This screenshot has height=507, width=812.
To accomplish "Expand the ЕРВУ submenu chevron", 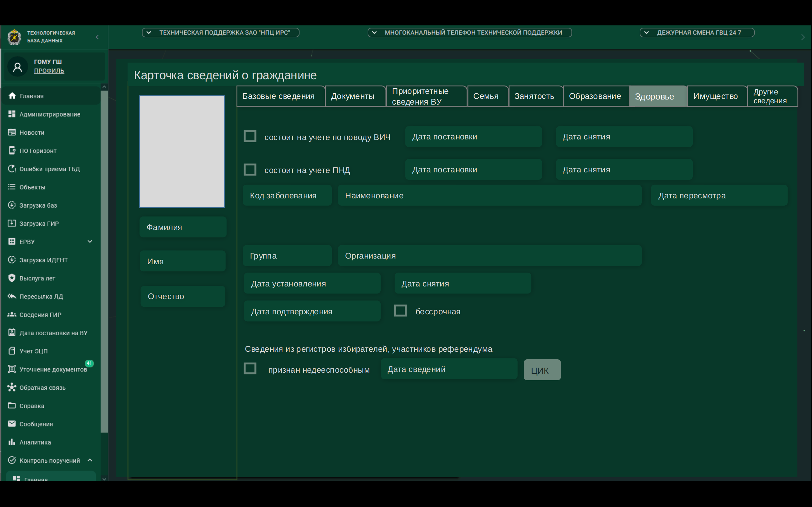I will click(90, 241).
